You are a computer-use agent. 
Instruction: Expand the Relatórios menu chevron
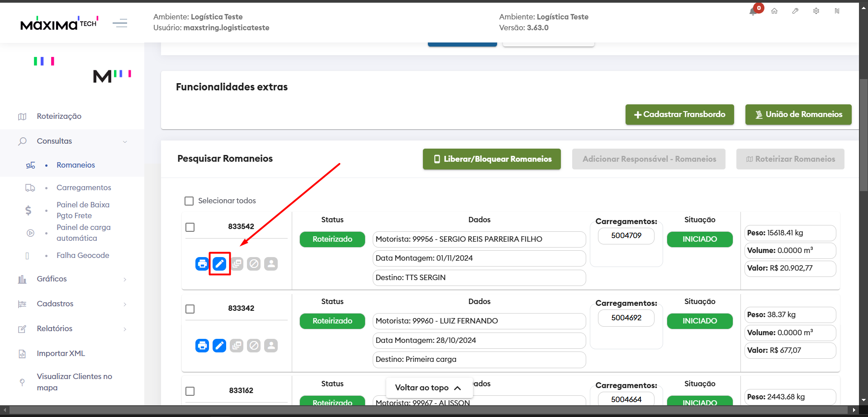[125, 329]
